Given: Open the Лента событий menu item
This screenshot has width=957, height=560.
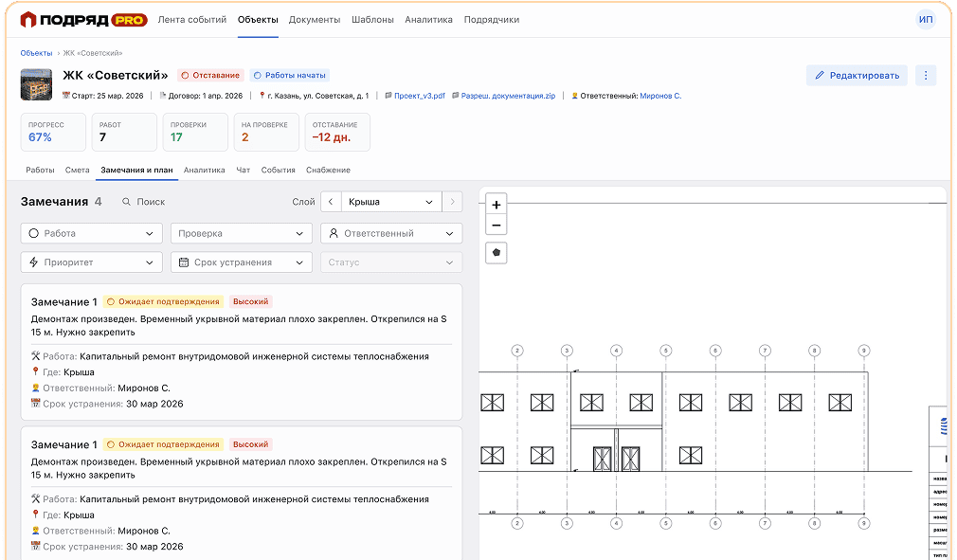Looking at the screenshot, I should point(192,20).
